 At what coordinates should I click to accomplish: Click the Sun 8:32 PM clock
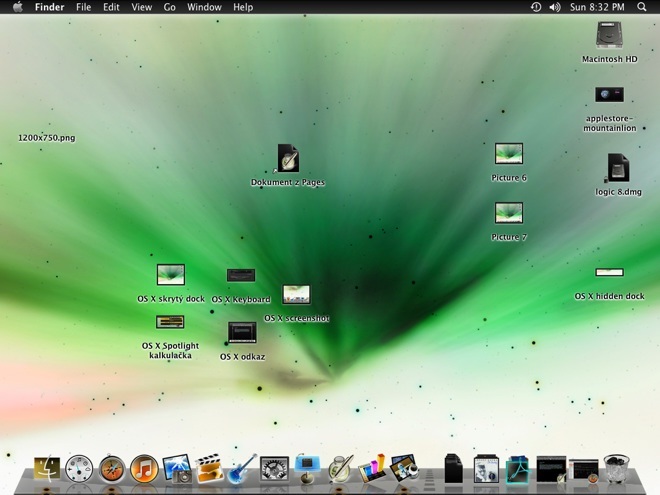598,7
